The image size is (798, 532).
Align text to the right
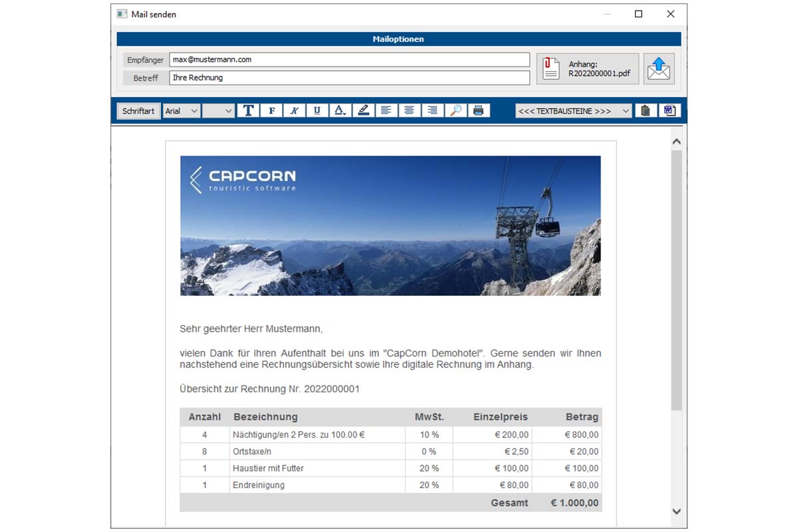pyautogui.click(x=432, y=111)
